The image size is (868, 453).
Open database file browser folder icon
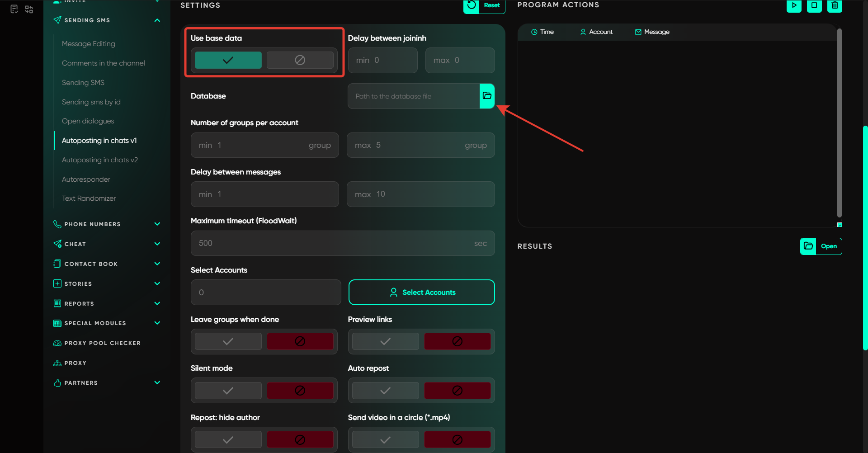click(x=487, y=96)
